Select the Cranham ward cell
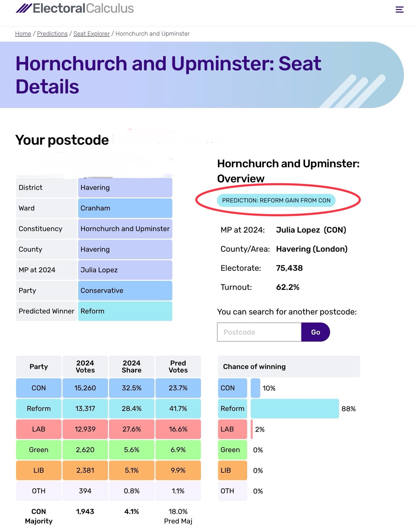This screenshot has height=532, width=415. tap(125, 208)
